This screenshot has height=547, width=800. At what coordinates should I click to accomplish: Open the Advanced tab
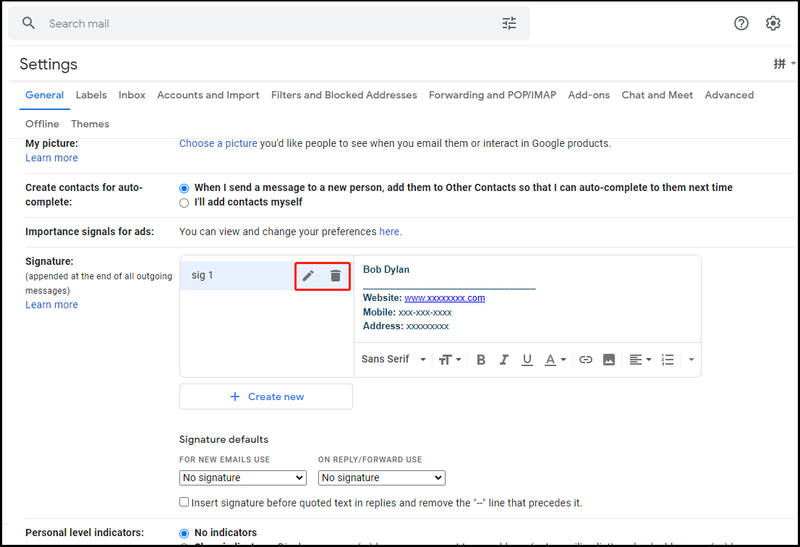click(x=729, y=95)
